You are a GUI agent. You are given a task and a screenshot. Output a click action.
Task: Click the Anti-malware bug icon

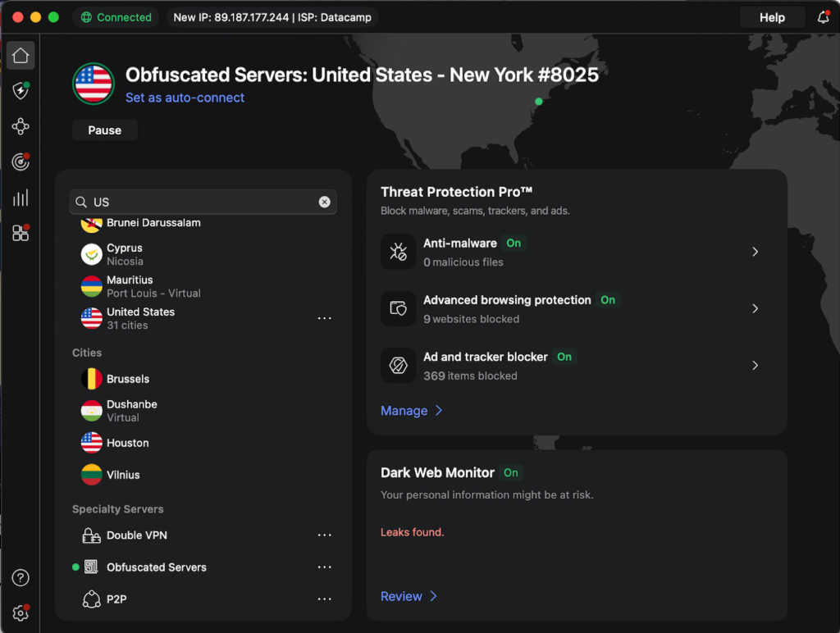[x=398, y=252]
